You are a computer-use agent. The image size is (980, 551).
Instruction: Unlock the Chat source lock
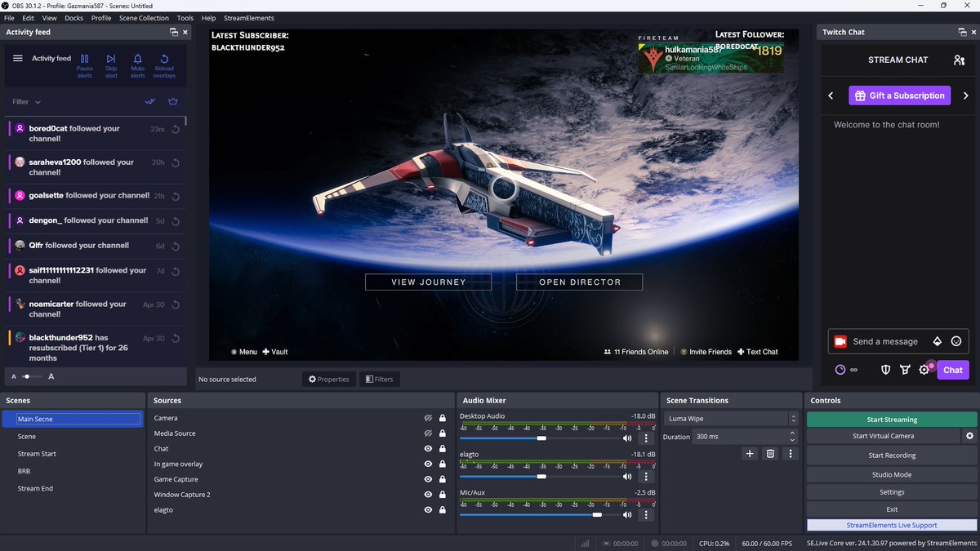tap(443, 448)
